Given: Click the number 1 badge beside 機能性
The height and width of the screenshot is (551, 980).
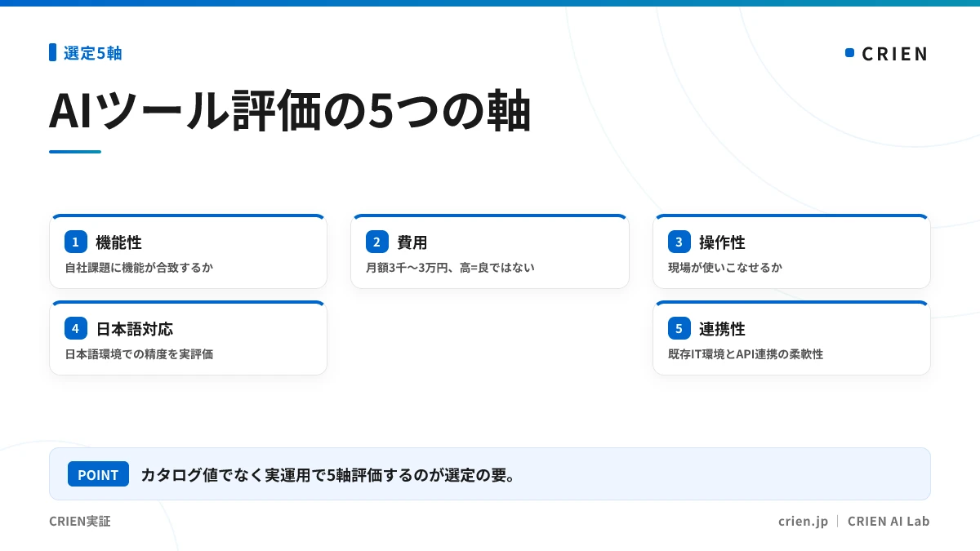Looking at the screenshot, I should pos(75,242).
